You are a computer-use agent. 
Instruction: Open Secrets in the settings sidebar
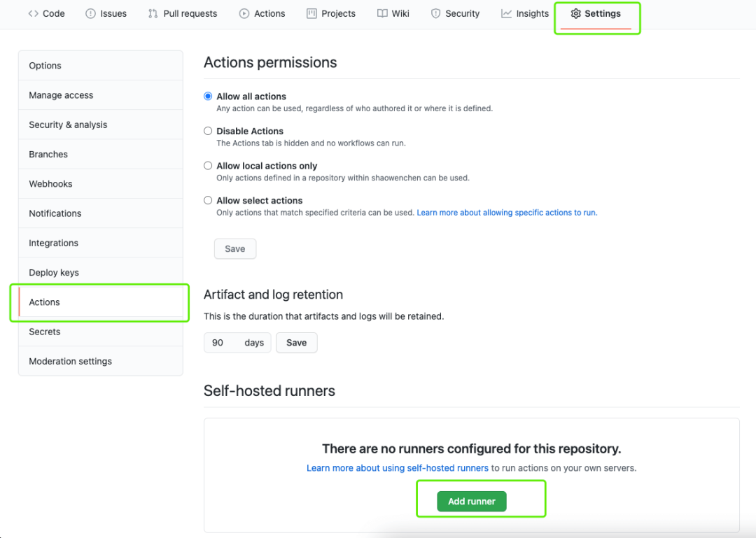(45, 332)
